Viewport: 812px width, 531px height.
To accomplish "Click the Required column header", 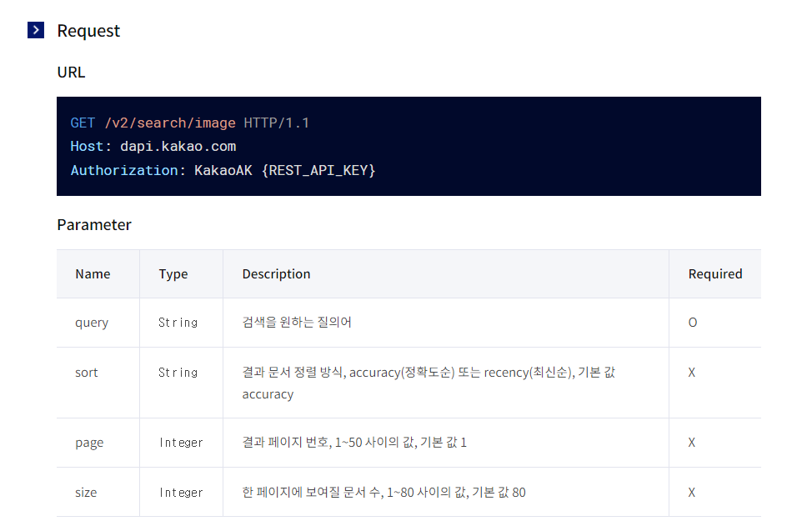I will pyautogui.click(x=715, y=274).
